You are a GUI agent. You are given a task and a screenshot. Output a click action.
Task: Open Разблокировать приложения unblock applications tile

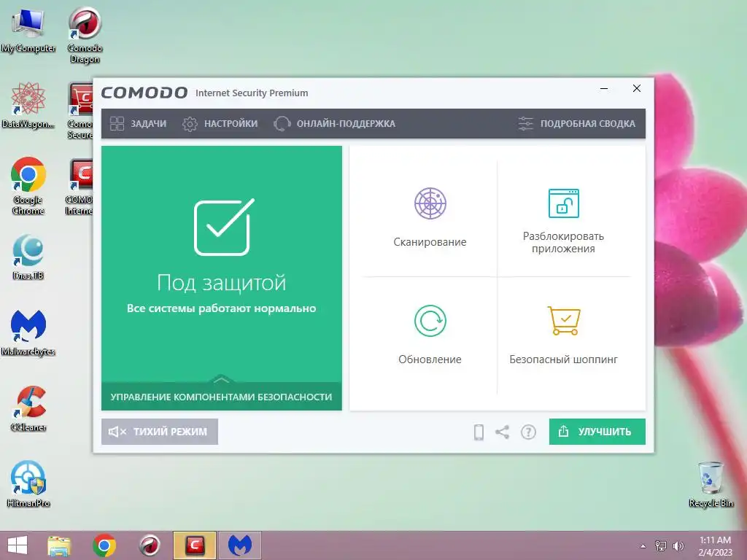pyautogui.click(x=564, y=217)
